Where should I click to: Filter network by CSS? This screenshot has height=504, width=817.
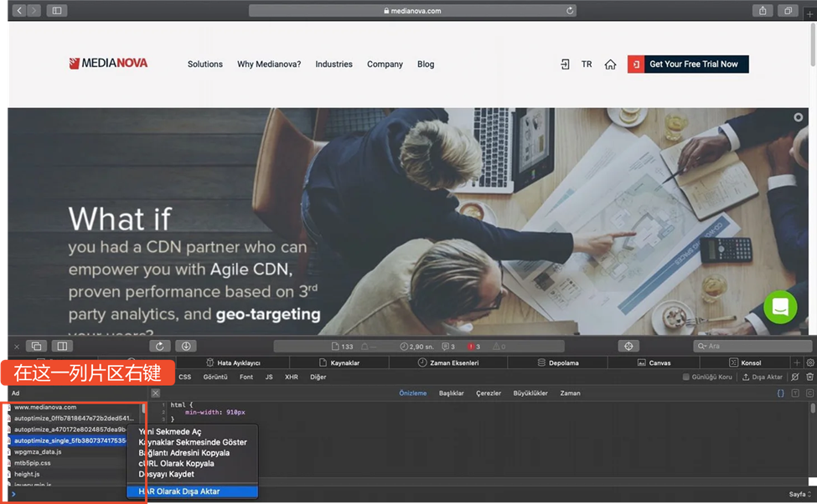click(185, 377)
